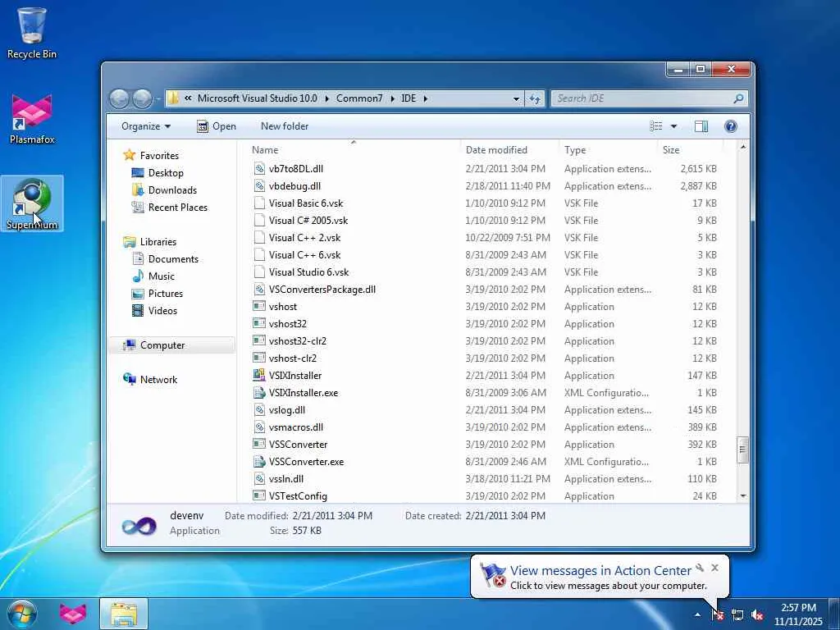Expand the address bar history dropdown

tap(516, 98)
